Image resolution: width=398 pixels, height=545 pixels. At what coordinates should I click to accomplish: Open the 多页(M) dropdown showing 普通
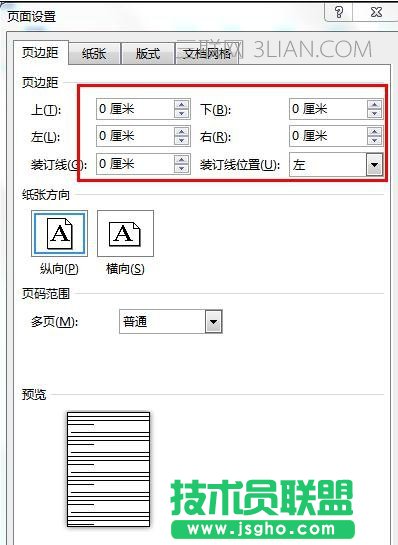point(213,322)
